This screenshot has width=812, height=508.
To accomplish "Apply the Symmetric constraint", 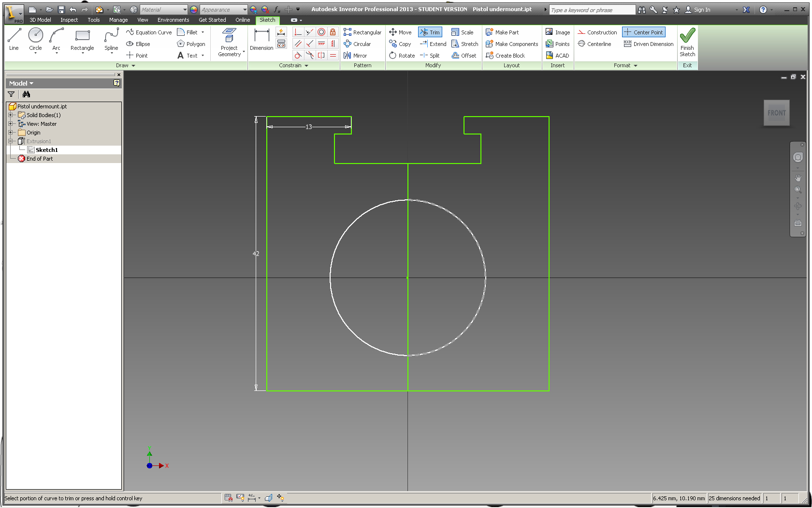I will point(321,56).
